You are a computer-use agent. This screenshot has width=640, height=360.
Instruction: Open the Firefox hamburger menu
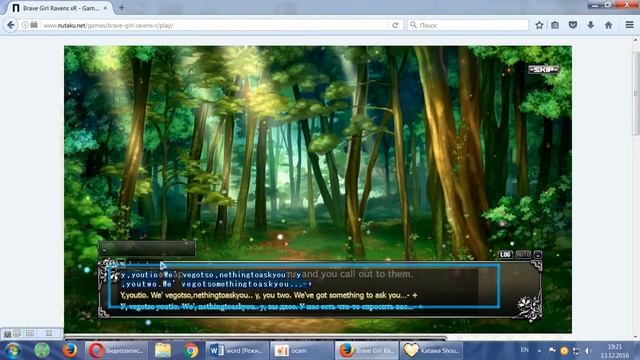629,25
